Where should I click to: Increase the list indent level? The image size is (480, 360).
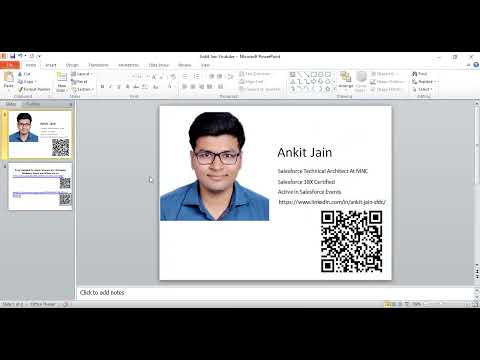220,77
